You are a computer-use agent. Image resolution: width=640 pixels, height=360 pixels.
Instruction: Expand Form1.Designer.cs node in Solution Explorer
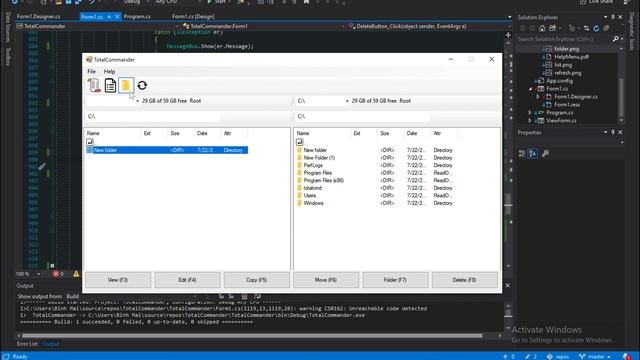(538, 97)
